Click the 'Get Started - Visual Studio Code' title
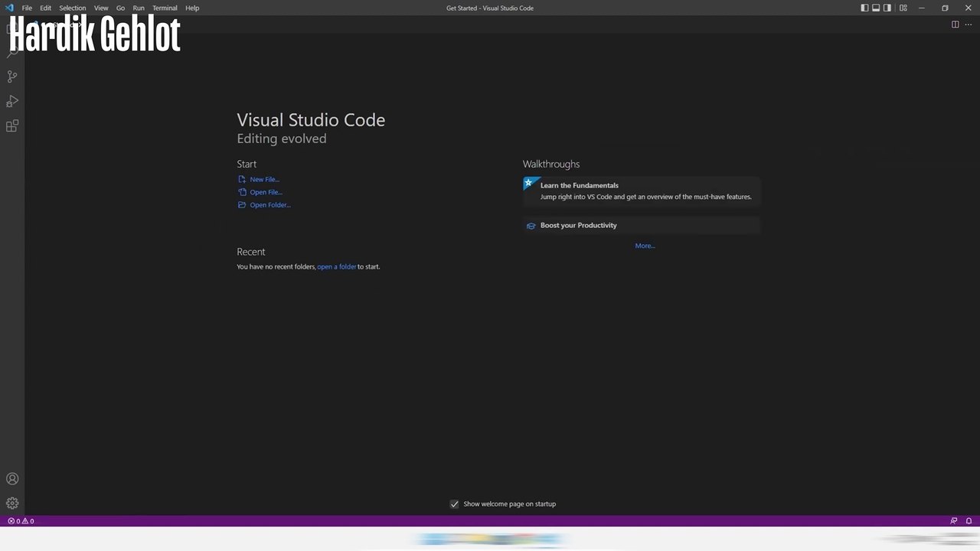980x551 pixels. click(490, 8)
